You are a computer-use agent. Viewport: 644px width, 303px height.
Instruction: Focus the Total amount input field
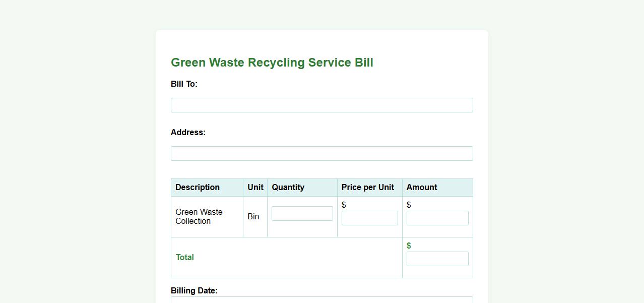[437, 259]
